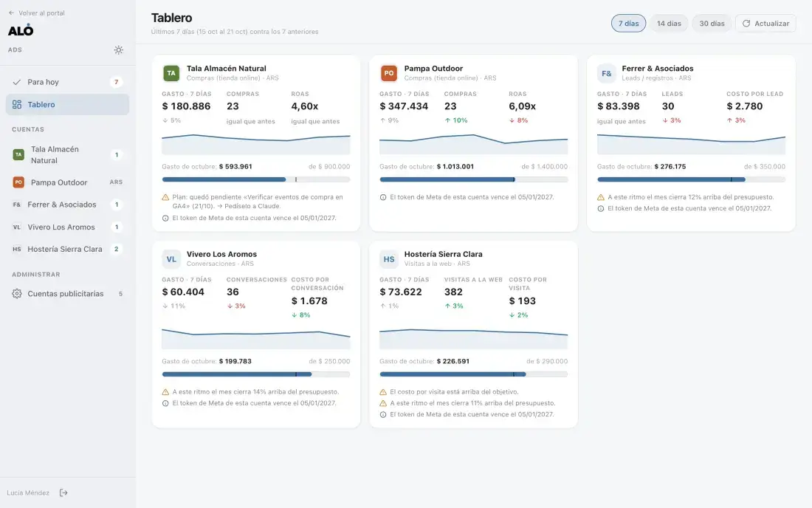Click the costo por visita value $ 193
Screen dimensions: 812x508
coord(522,301)
